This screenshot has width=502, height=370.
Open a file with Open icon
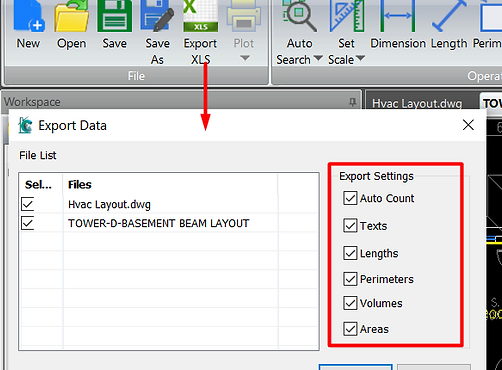[71, 16]
